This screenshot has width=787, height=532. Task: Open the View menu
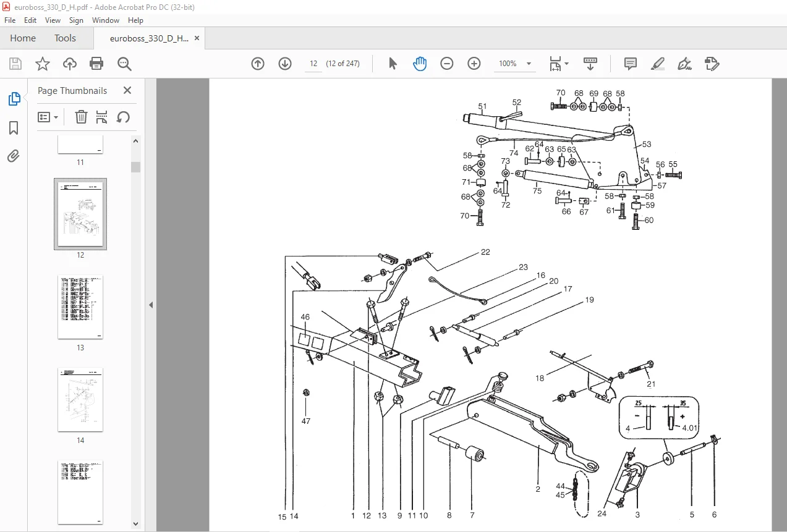coord(52,20)
